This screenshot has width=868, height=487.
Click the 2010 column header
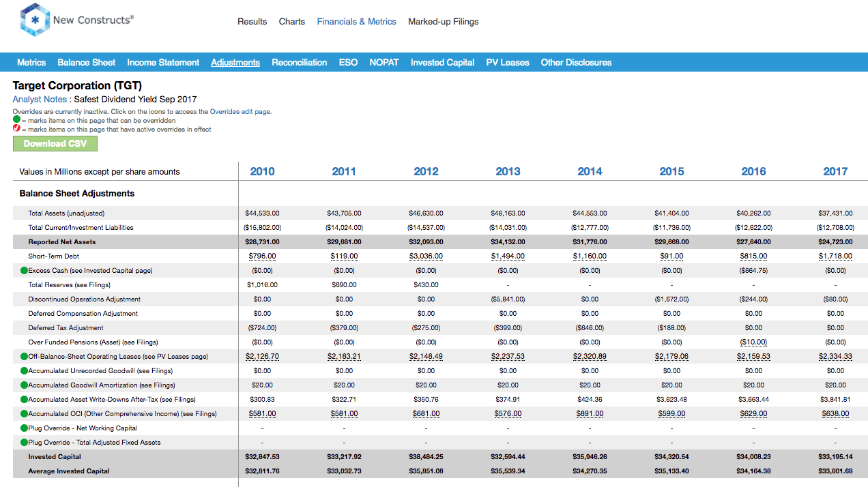262,172
